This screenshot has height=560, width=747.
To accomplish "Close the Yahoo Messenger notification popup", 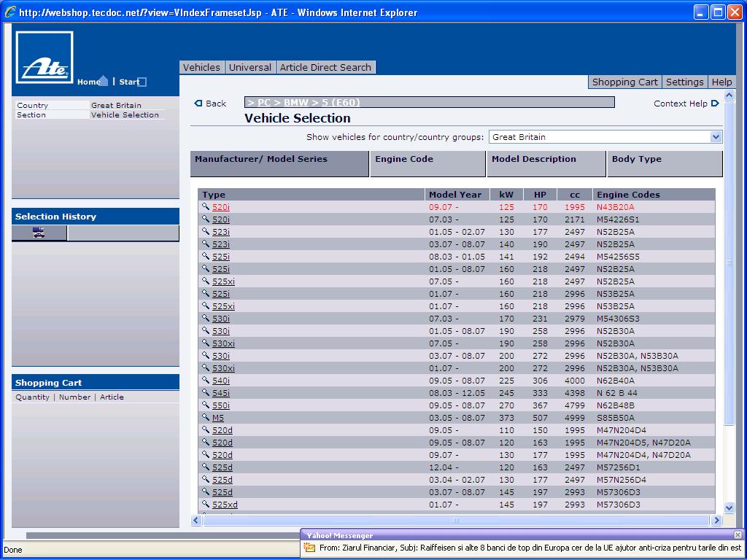I will coord(738,535).
